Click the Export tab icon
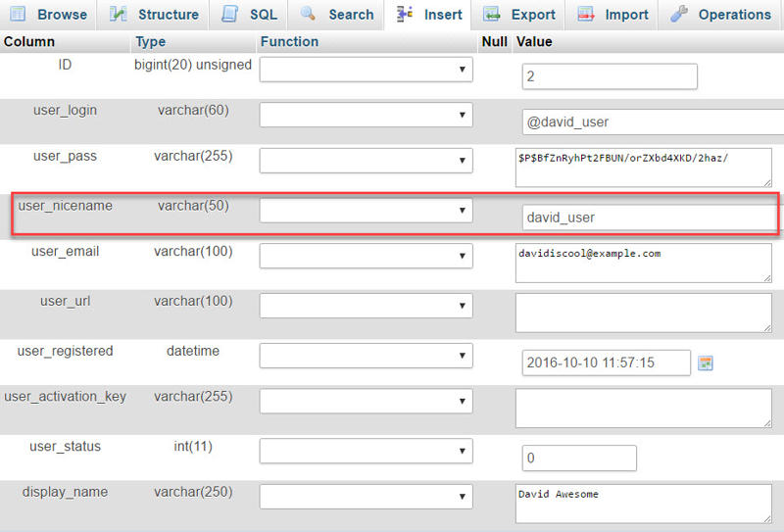Image resolution: width=784 pixels, height=532 pixels. click(x=492, y=14)
